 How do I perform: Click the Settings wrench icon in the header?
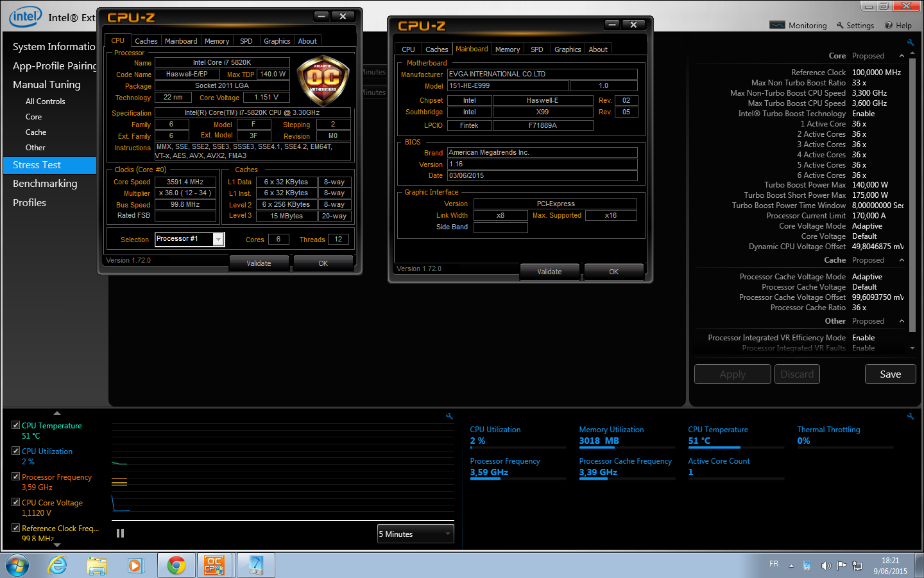840,26
